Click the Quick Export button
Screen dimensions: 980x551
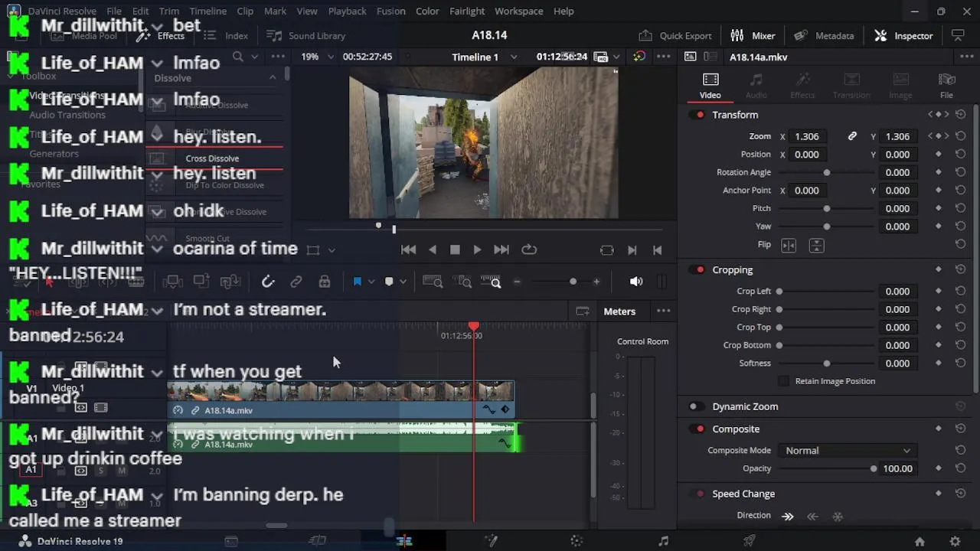tap(675, 35)
